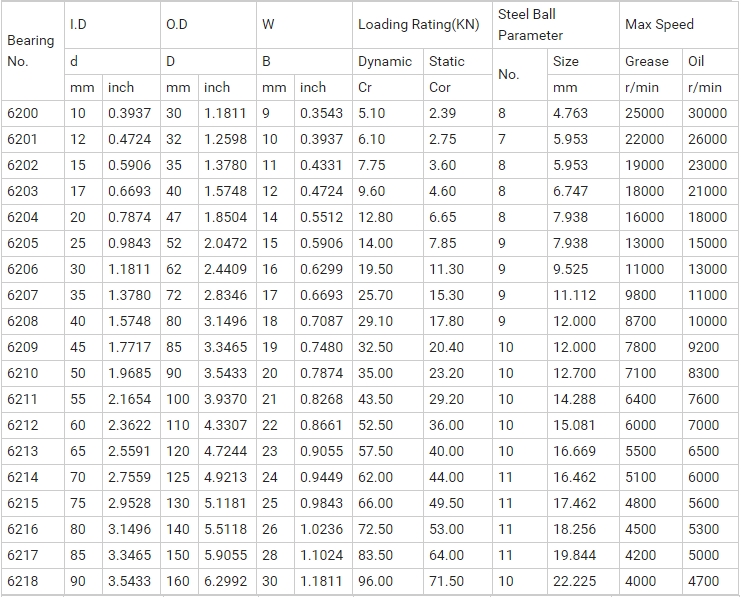Image resolution: width=741 pixels, height=597 pixels.
Task: Click the Max Speed header cell
Action: pos(680,25)
